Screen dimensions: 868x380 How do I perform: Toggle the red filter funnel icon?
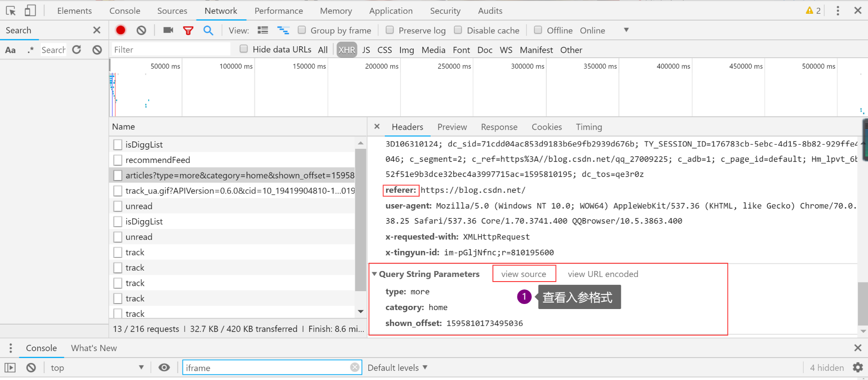click(x=188, y=31)
